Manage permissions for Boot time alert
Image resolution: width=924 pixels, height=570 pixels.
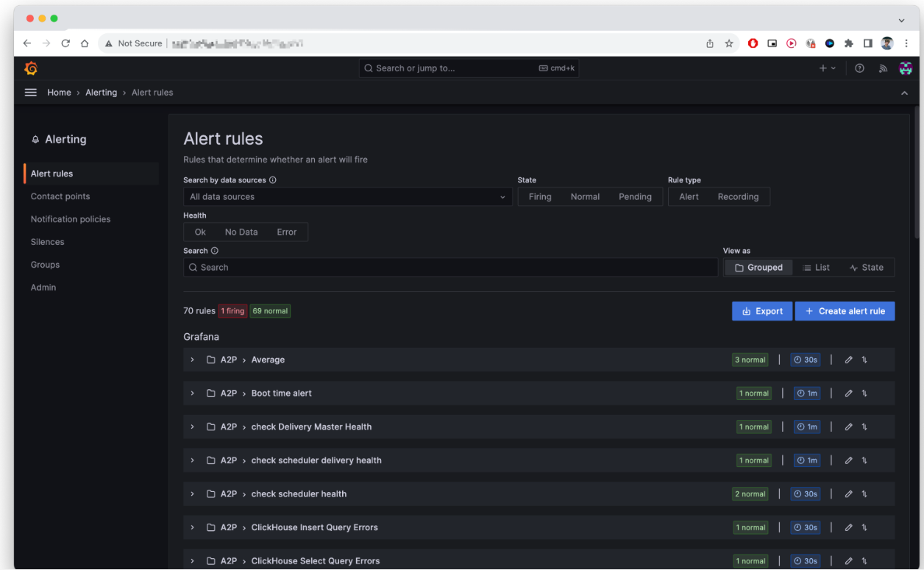(864, 393)
